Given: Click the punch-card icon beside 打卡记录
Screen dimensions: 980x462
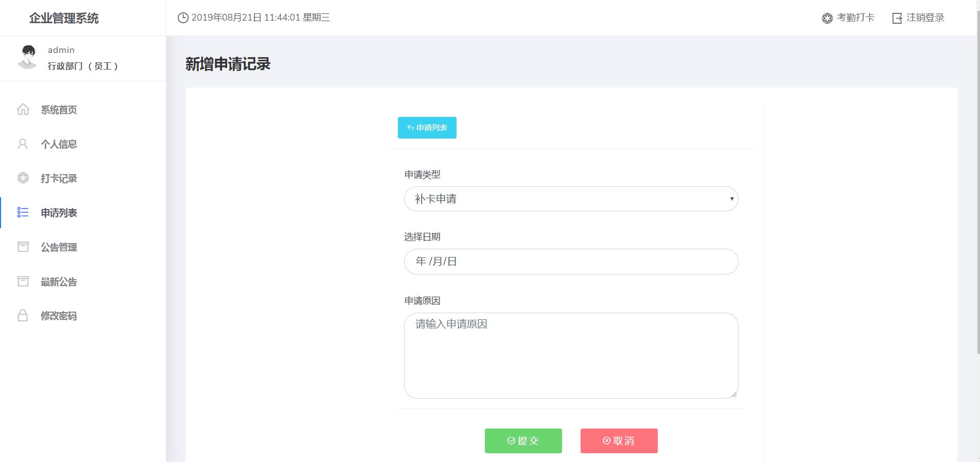Looking at the screenshot, I should pos(23,178).
